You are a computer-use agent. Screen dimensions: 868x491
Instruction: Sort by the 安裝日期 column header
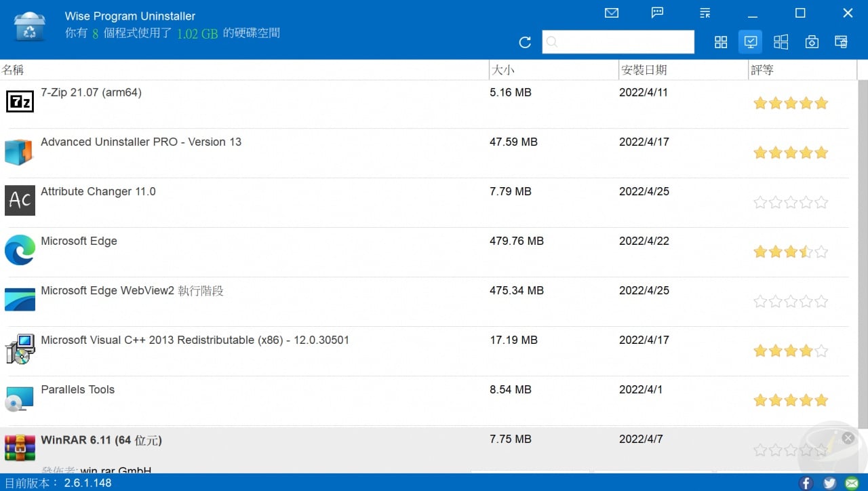[643, 69]
